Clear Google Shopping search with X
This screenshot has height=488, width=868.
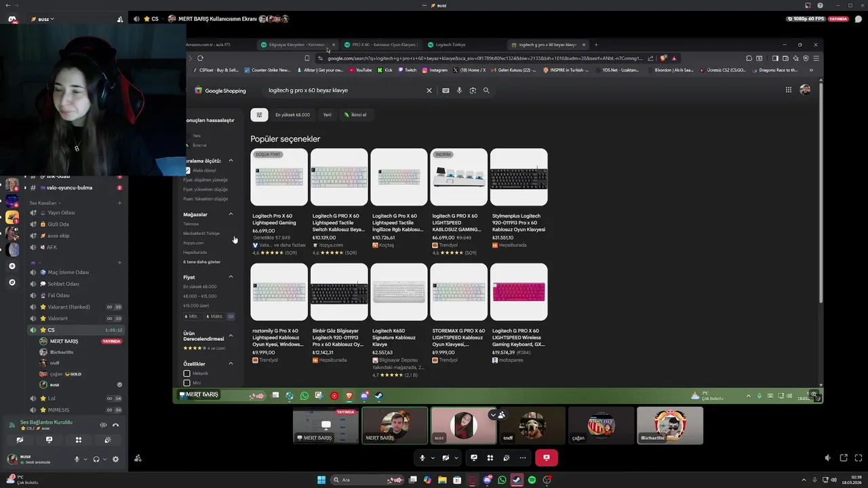coord(429,90)
